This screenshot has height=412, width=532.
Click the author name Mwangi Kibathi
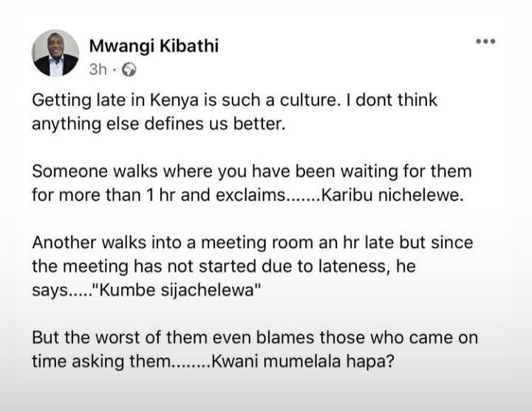[x=153, y=46]
